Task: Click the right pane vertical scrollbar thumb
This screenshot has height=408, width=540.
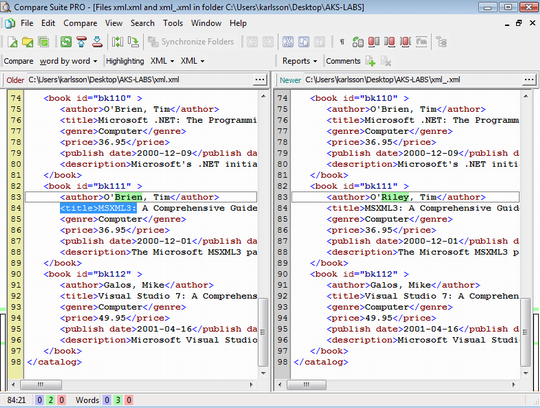Action: tap(525, 332)
